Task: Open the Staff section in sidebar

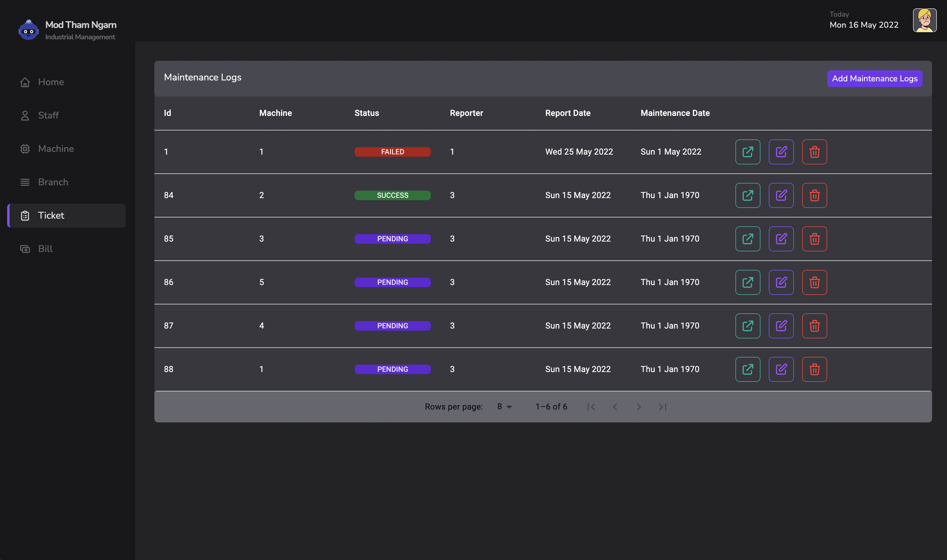Action: pyautogui.click(x=48, y=115)
